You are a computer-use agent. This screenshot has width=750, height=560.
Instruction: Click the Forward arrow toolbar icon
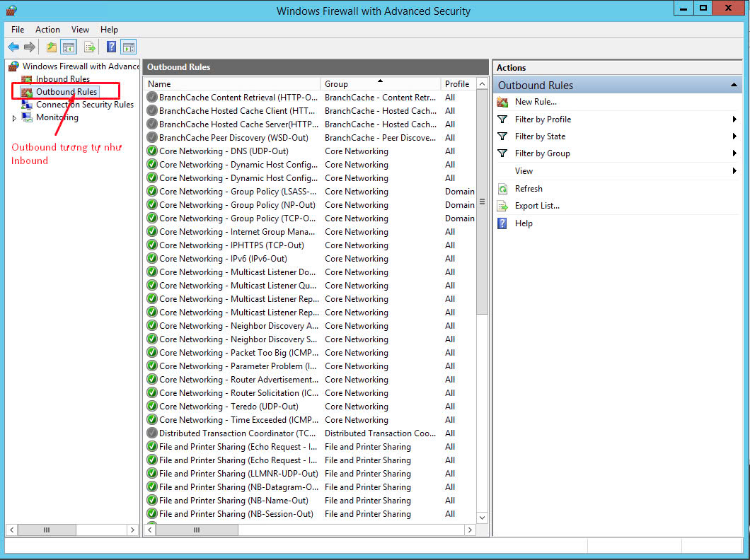[30, 47]
